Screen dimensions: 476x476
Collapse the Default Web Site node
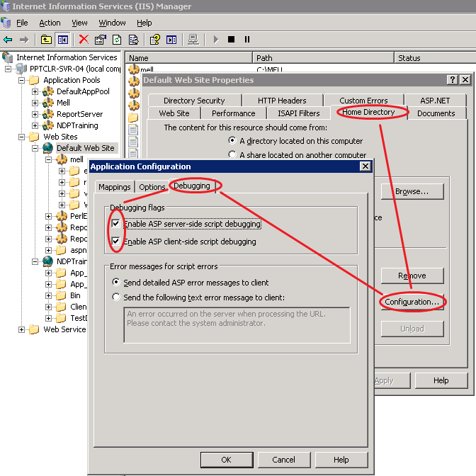[35, 148]
